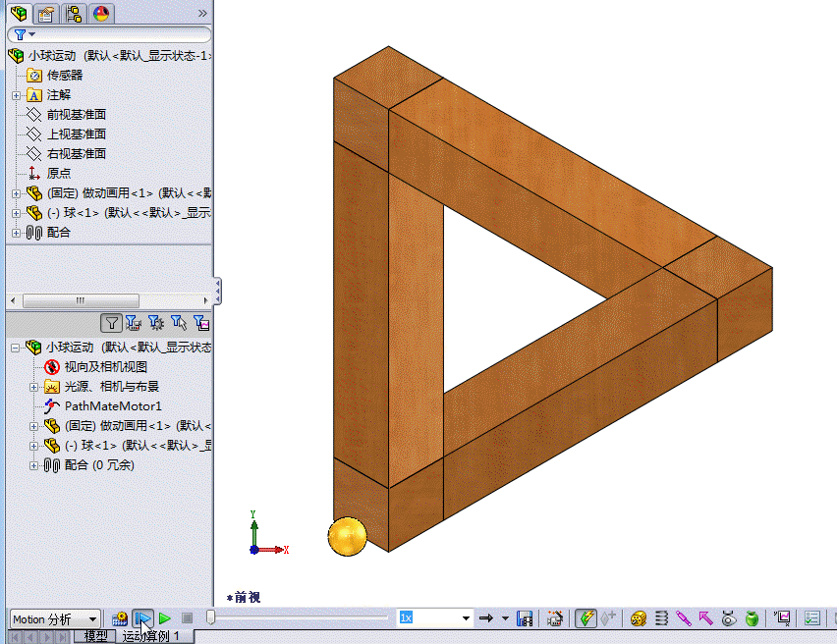Switch to the 运动算例 1 tab

(x=150, y=636)
